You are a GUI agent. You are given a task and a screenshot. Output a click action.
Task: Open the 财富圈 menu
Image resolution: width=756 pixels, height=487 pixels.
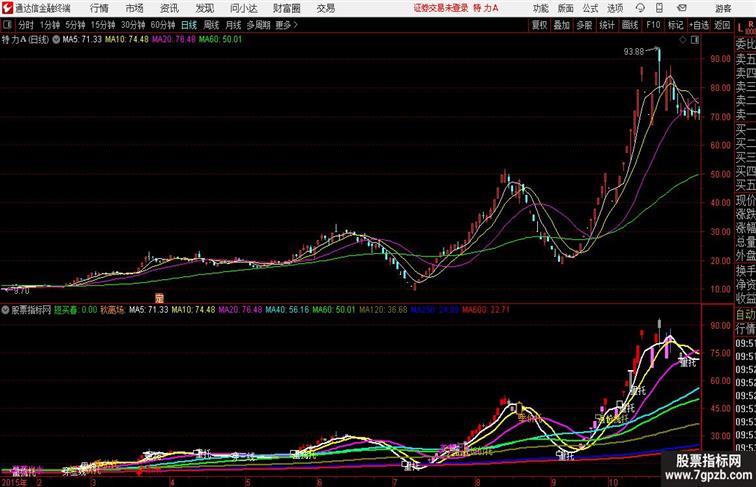[x=286, y=8]
